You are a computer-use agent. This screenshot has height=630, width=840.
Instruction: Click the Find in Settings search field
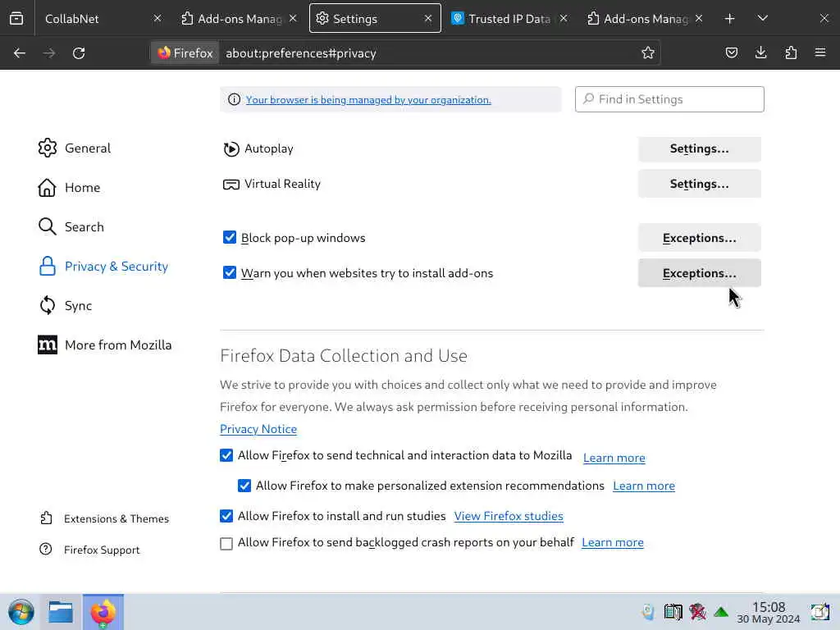pyautogui.click(x=669, y=99)
